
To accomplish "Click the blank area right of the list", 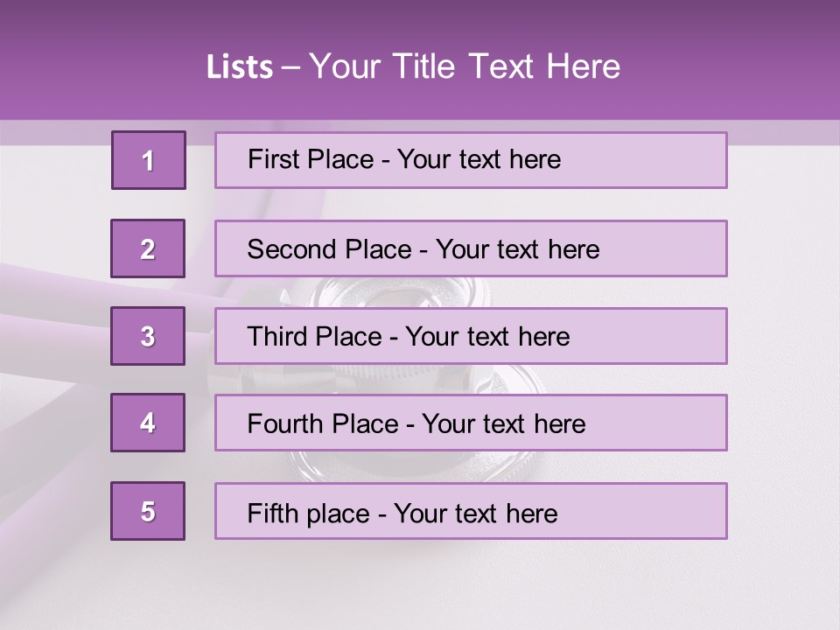I will point(783,350).
